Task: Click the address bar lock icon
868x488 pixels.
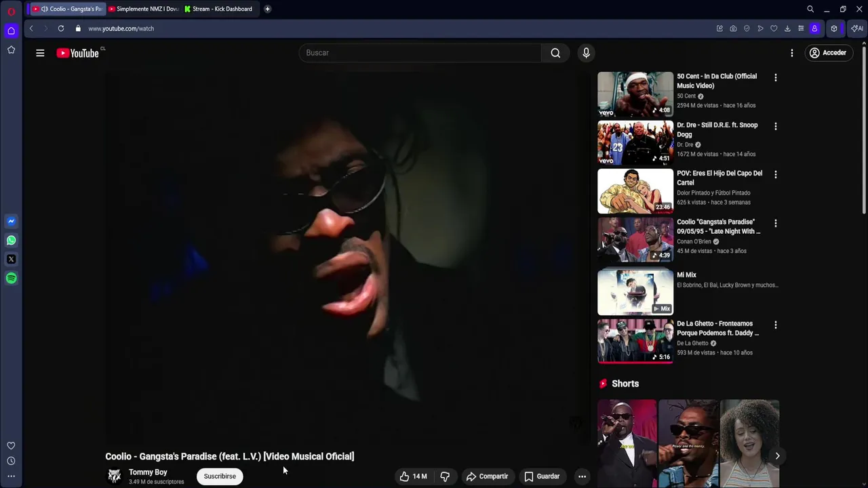Action: (x=78, y=28)
